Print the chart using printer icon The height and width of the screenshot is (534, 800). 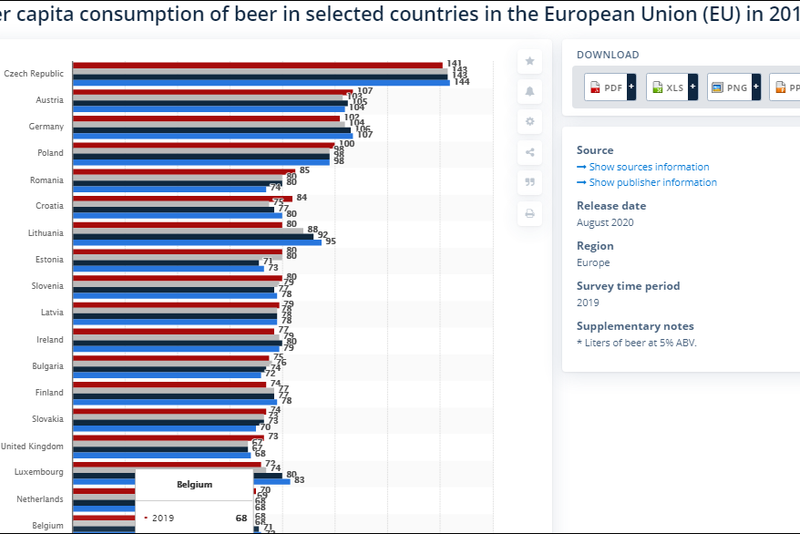pos(529,213)
